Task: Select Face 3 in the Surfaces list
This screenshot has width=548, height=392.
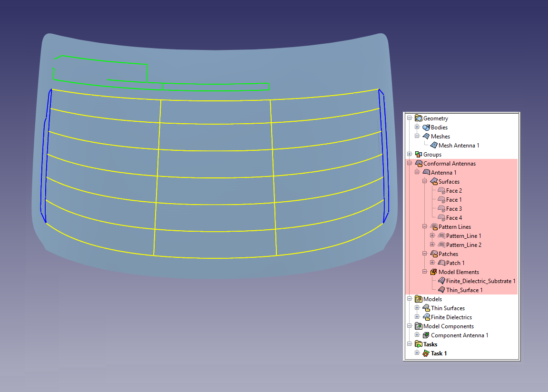Action: coord(454,209)
